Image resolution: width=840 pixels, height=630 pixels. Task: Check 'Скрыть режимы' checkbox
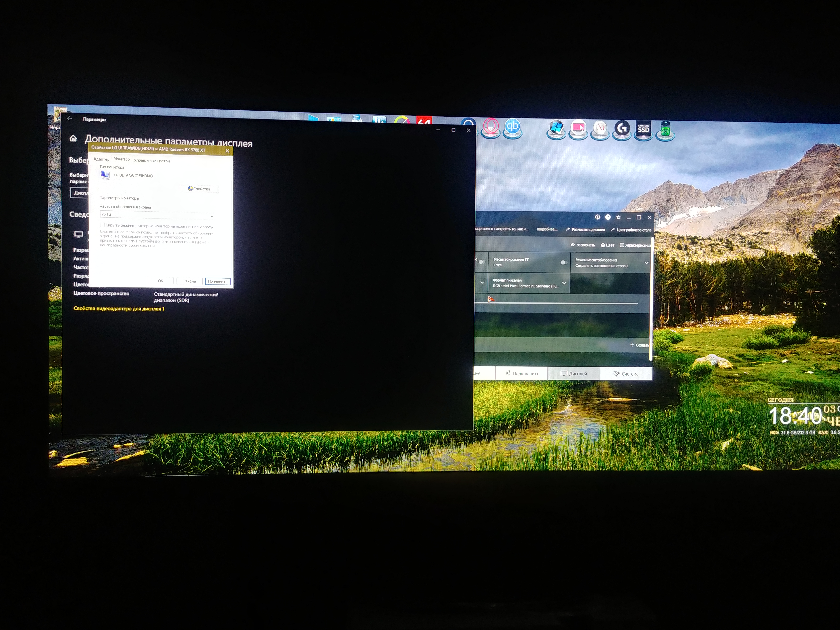(x=102, y=225)
